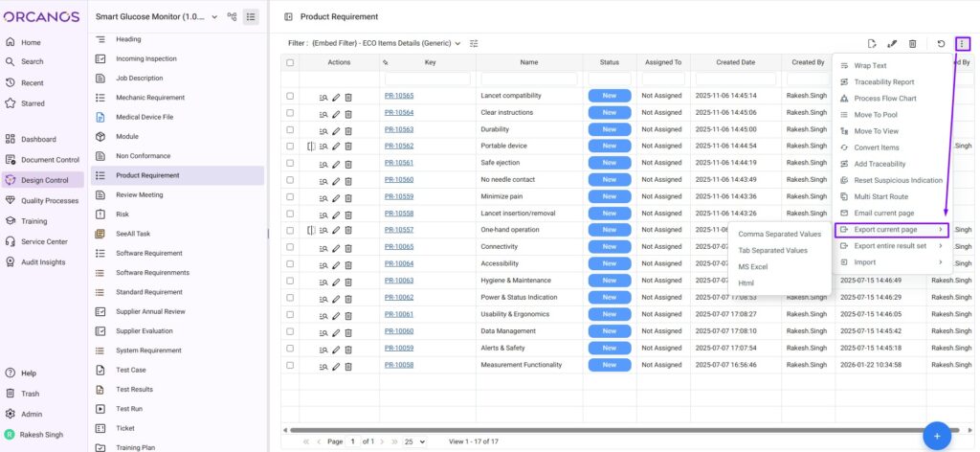Open the PR-10562 key link
Image resolution: width=980 pixels, height=452 pixels.
click(399, 146)
